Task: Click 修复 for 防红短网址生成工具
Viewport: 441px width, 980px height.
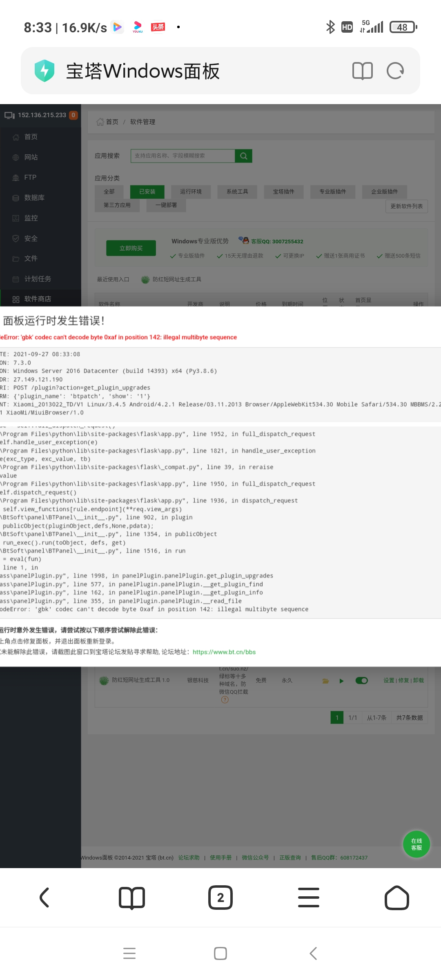Action: pyautogui.click(x=403, y=680)
